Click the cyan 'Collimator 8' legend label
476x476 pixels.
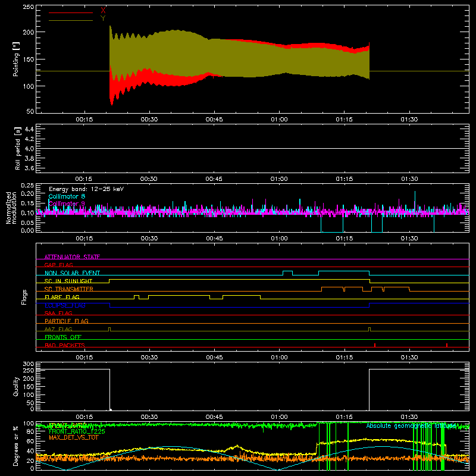[x=67, y=196]
